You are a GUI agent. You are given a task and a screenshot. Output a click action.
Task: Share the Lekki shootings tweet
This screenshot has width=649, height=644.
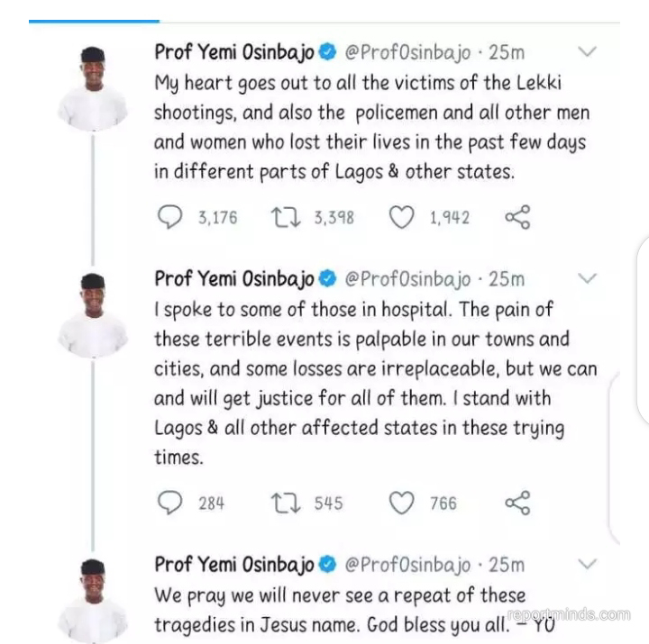[x=517, y=217]
